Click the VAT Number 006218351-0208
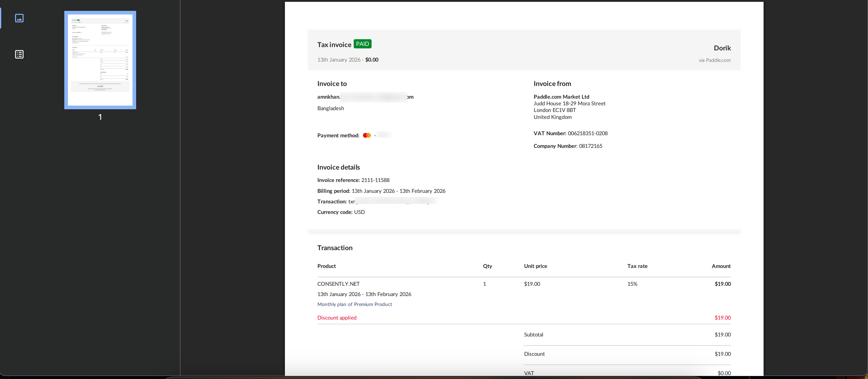Image resolution: width=868 pixels, height=379 pixels. (587, 133)
